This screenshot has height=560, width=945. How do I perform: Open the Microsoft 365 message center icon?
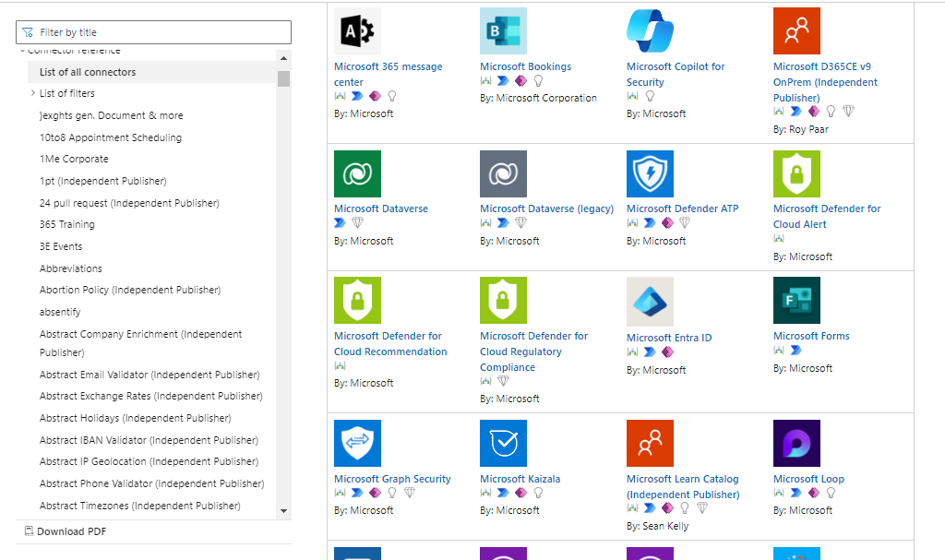357,30
